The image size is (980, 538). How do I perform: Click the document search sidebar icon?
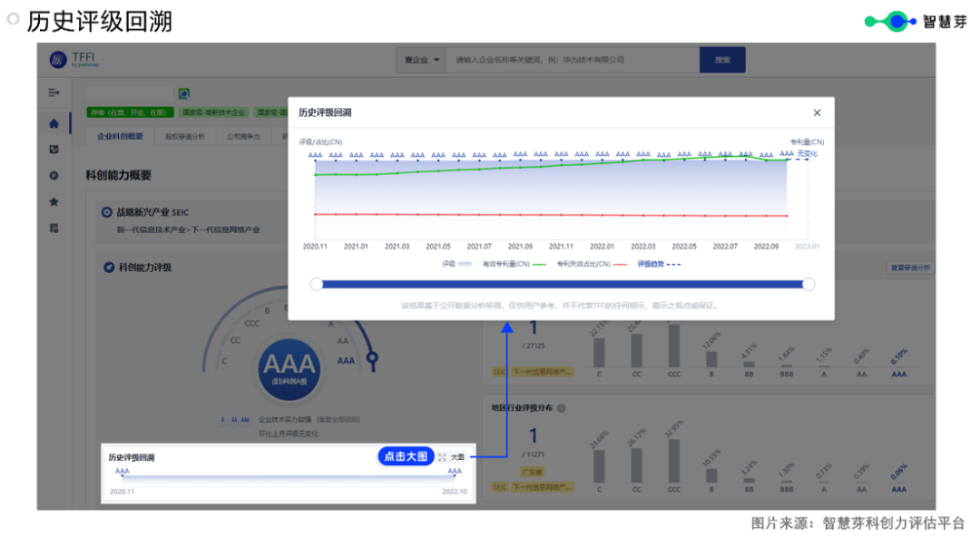coord(54,227)
